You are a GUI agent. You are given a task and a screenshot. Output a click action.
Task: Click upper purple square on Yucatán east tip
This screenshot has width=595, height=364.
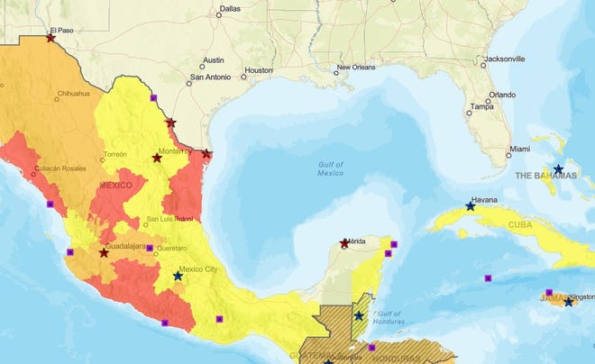394,244
